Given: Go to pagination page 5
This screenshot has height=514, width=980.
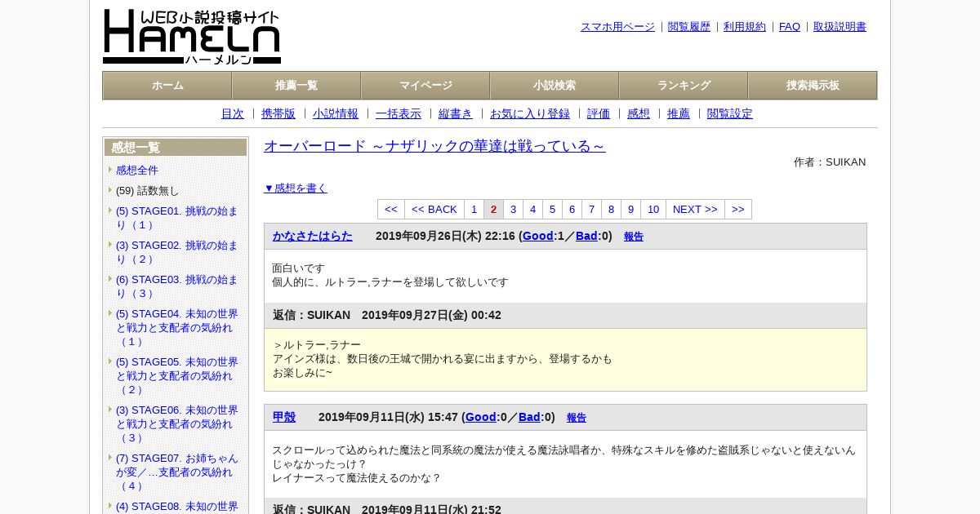Looking at the screenshot, I should point(553,210).
